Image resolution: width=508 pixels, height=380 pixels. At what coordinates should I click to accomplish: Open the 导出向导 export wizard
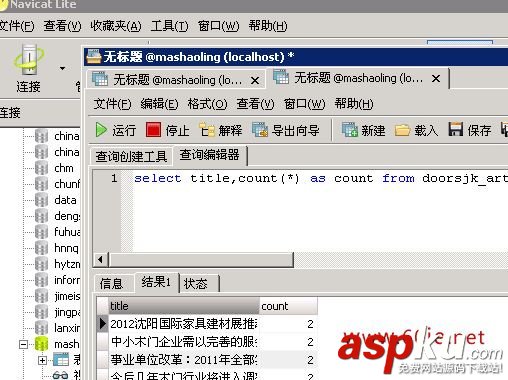click(x=286, y=130)
